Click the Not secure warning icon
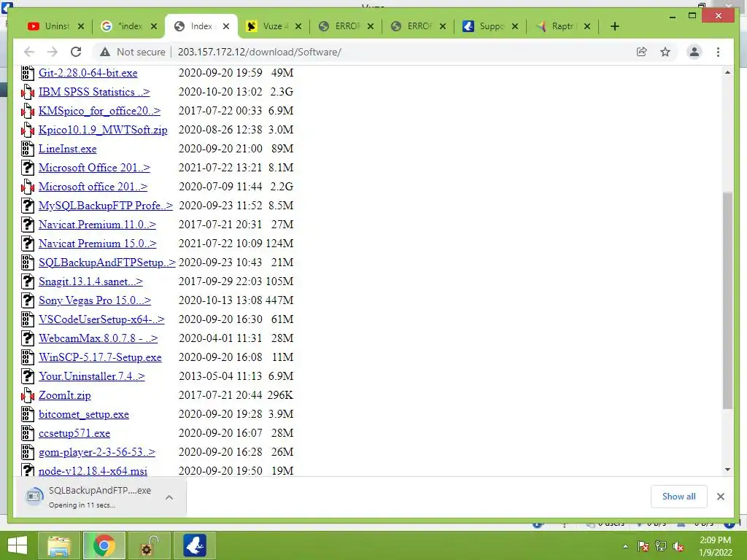 105,52
